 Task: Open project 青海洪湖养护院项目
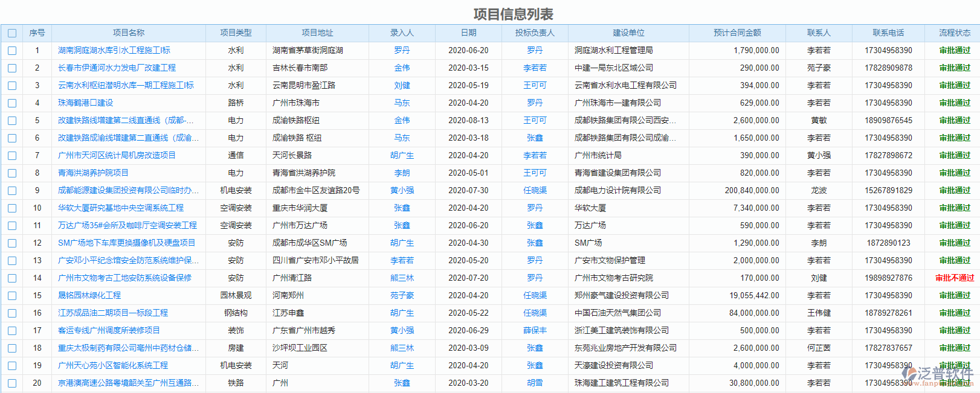pyautogui.click(x=93, y=173)
